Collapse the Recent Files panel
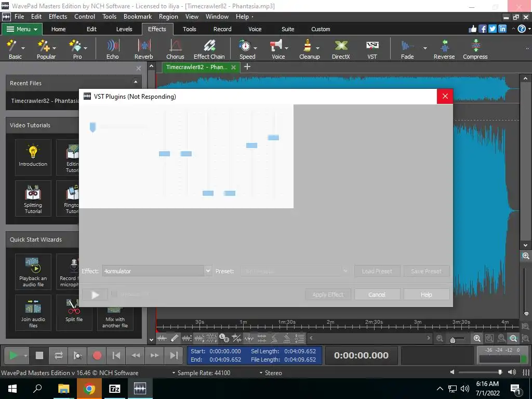532x399 pixels. (x=136, y=82)
